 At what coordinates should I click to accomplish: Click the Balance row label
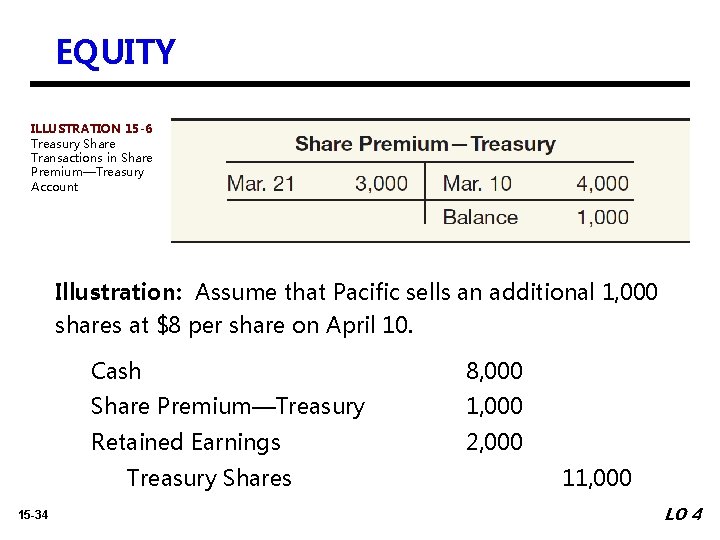480,217
